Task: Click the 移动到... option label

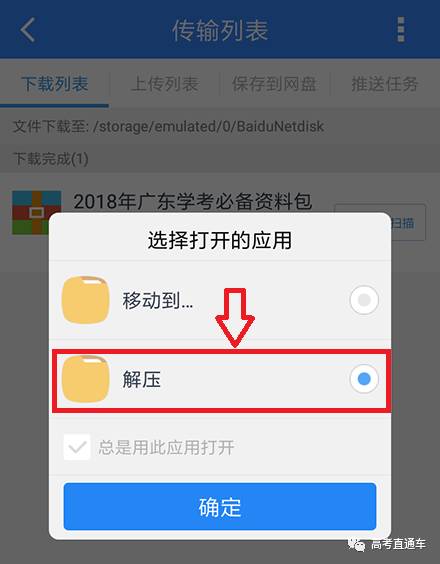Action: point(158,300)
